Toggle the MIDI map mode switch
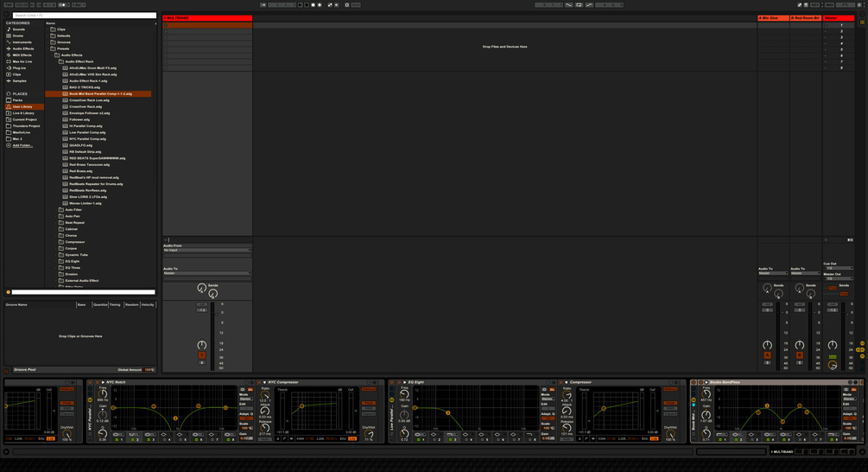Viewport: 868px width, 472px height. pos(829,5)
